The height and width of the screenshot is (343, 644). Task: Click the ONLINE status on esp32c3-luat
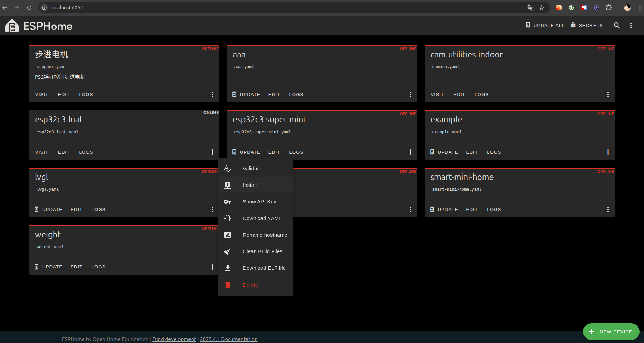click(211, 113)
